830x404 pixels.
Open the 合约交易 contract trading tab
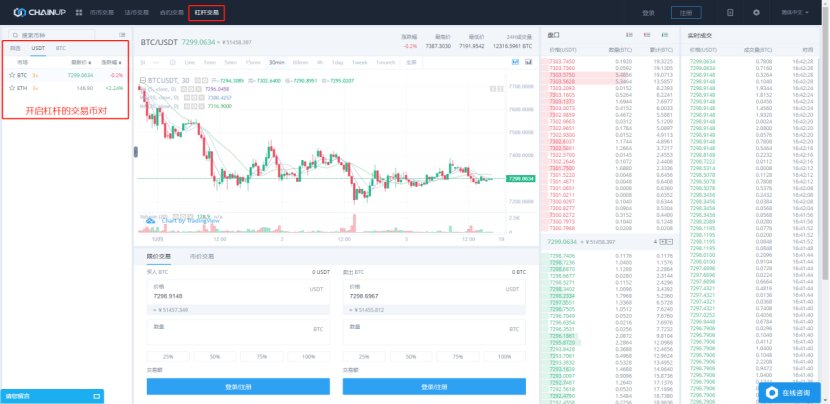coord(172,12)
